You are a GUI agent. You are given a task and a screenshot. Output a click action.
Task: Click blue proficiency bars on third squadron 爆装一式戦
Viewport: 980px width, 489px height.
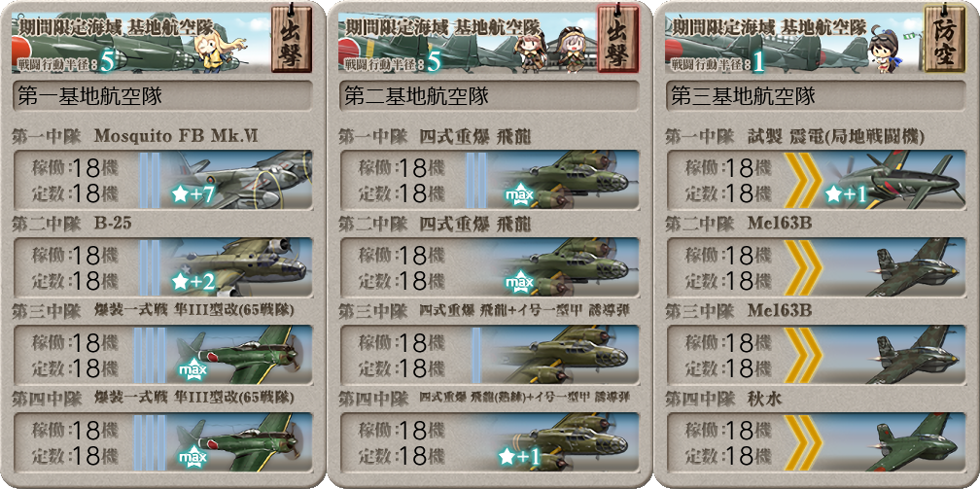tap(150, 355)
